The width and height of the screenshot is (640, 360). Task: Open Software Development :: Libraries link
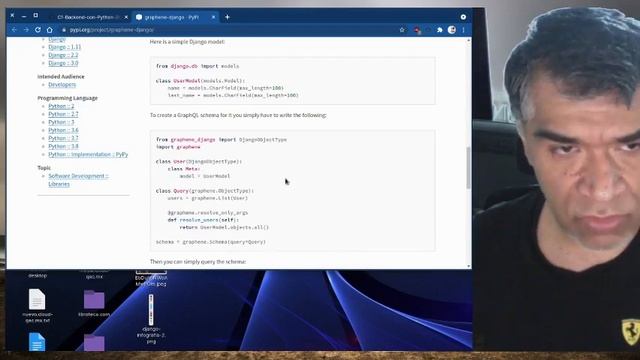(x=78, y=180)
